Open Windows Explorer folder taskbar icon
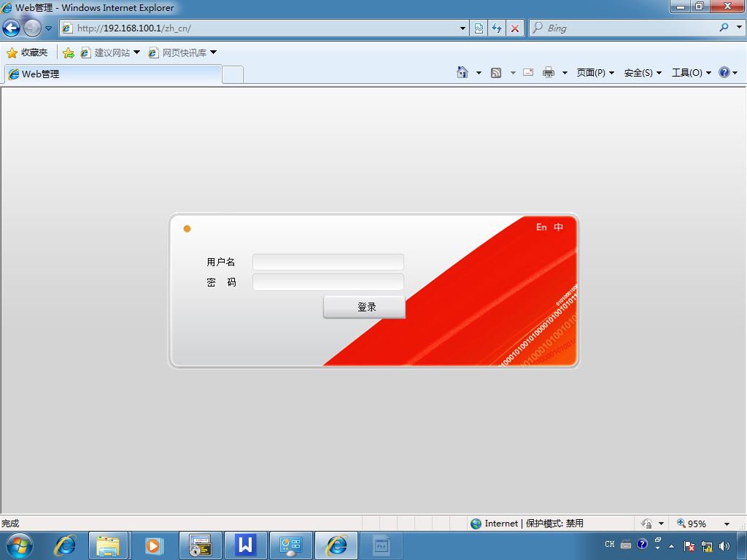Image resolution: width=747 pixels, height=560 pixels. (x=108, y=545)
